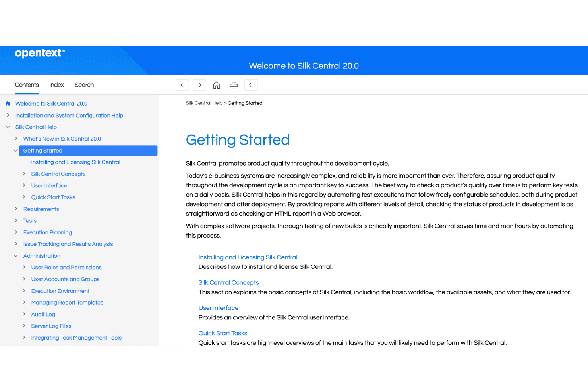Screen dimensions: 588x392
Task: Expand the Tests node arrow
Action: coord(16,220)
